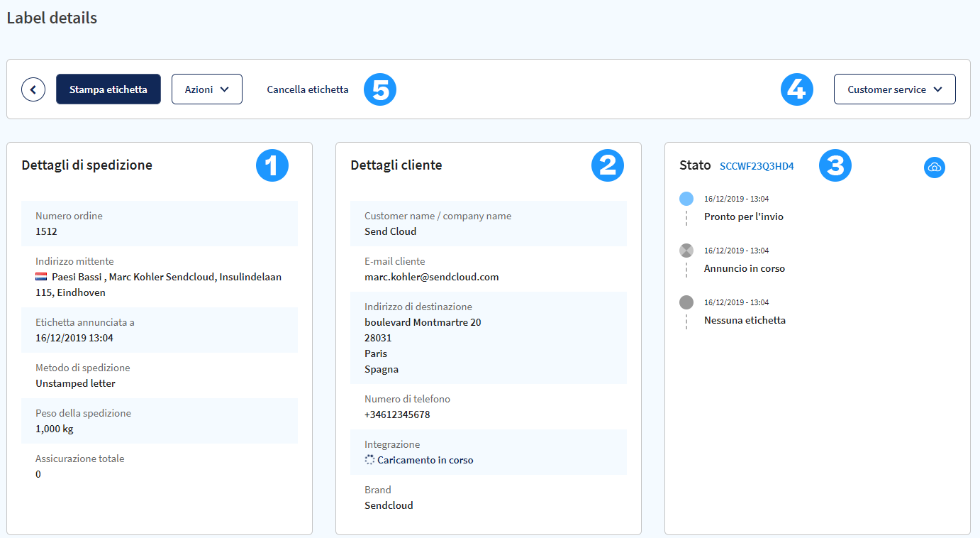Click boulevard Montmartre 20 address line
980x538 pixels.
(x=423, y=322)
